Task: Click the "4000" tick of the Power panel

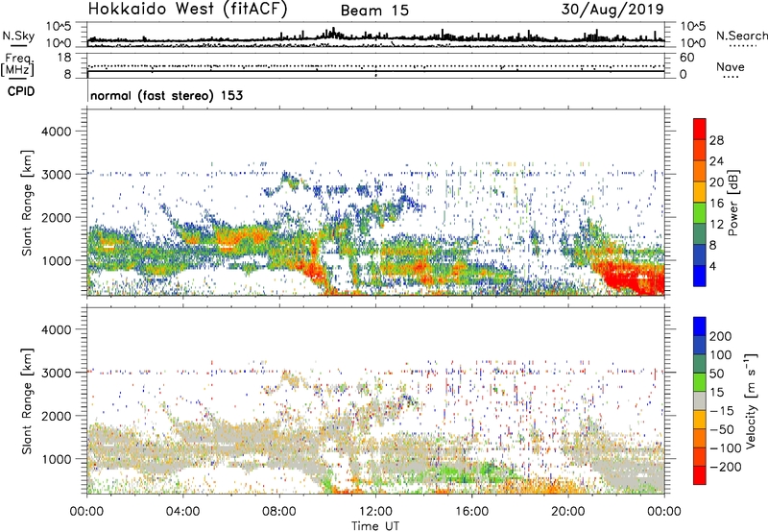Action: click(57, 132)
